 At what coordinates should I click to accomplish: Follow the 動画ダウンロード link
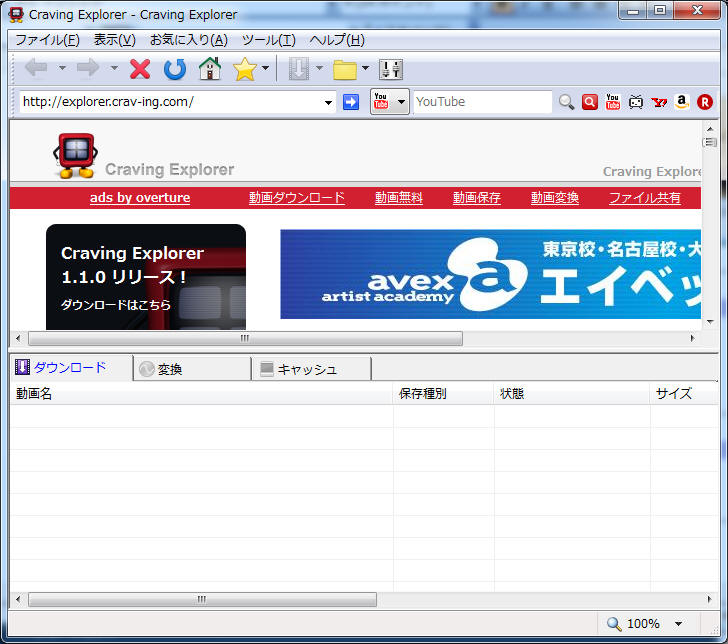click(297, 198)
